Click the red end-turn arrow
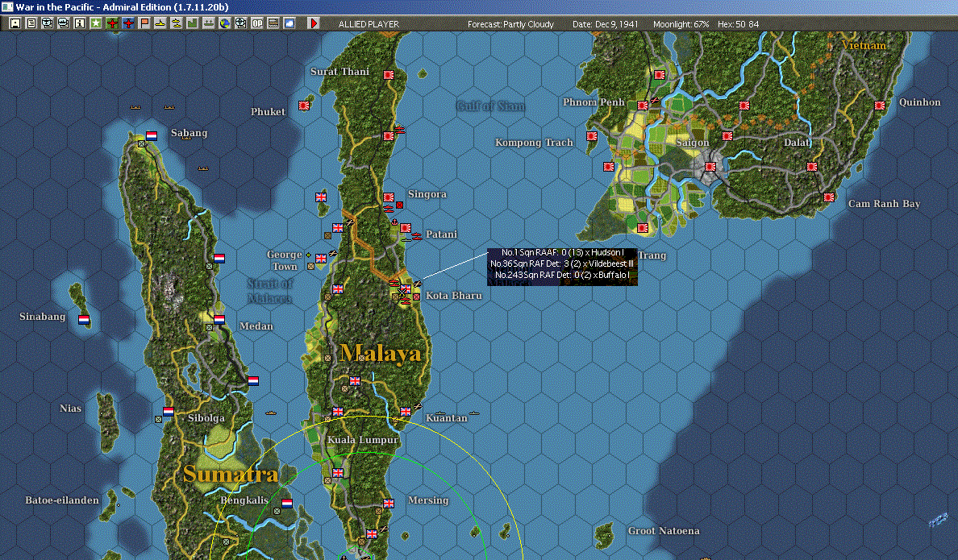The width and height of the screenshot is (958, 560). click(314, 23)
